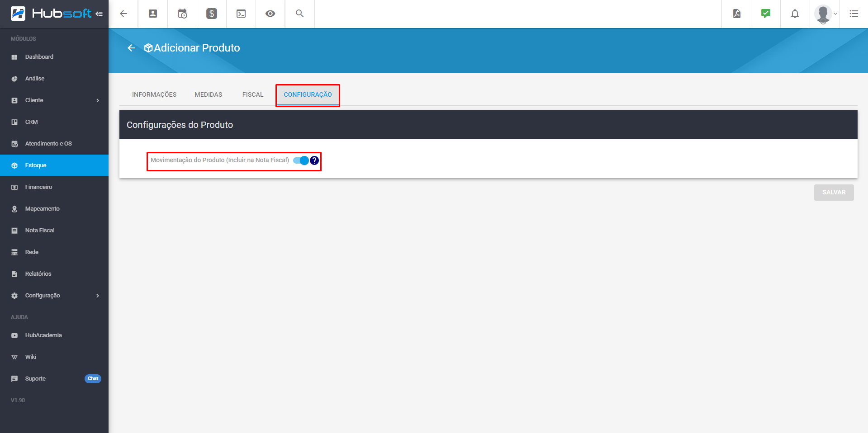Screen dimensions: 868x433
Task: Open the list menu icon at top right
Action: [854, 14]
